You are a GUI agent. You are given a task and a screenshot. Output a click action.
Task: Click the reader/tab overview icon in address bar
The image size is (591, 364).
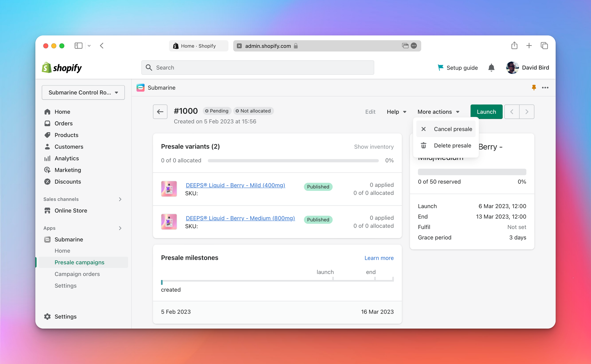click(x=405, y=46)
